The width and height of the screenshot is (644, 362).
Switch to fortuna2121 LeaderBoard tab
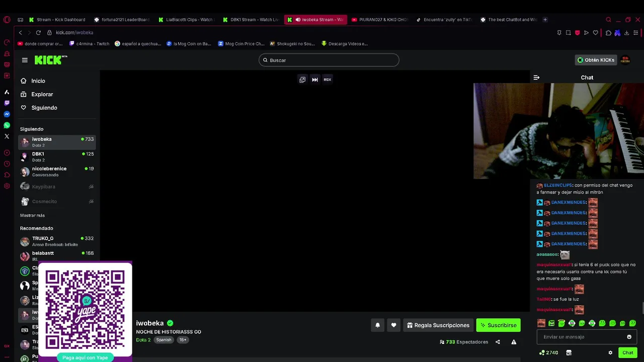[122, 20]
